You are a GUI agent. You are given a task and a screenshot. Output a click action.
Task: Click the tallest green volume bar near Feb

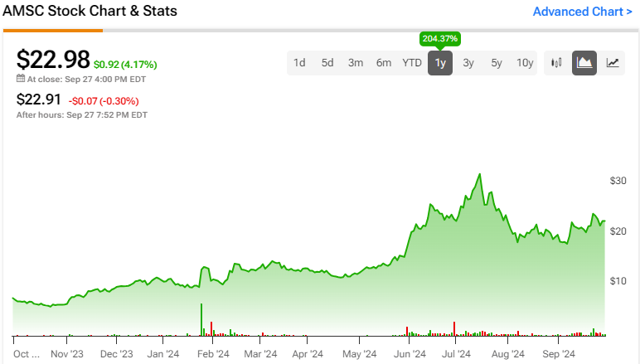click(x=201, y=319)
